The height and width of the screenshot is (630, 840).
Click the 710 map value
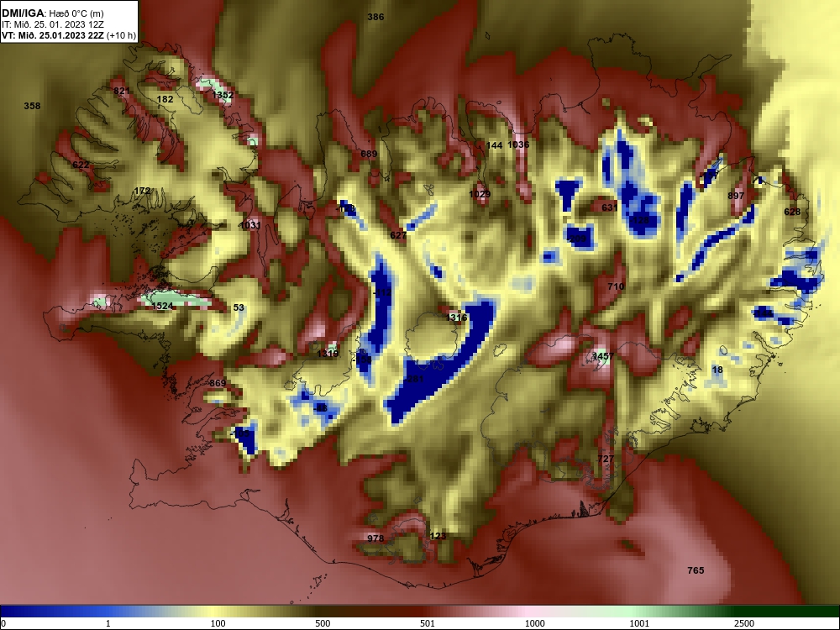click(x=616, y=286)
